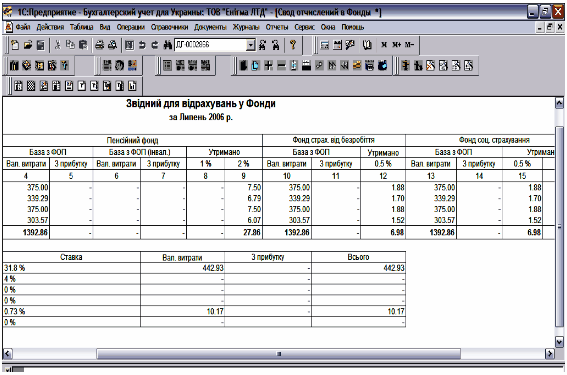The width and height of the screenshot is (567, 375).
Task: Open the Справочники menu
Action: [170, 27]
